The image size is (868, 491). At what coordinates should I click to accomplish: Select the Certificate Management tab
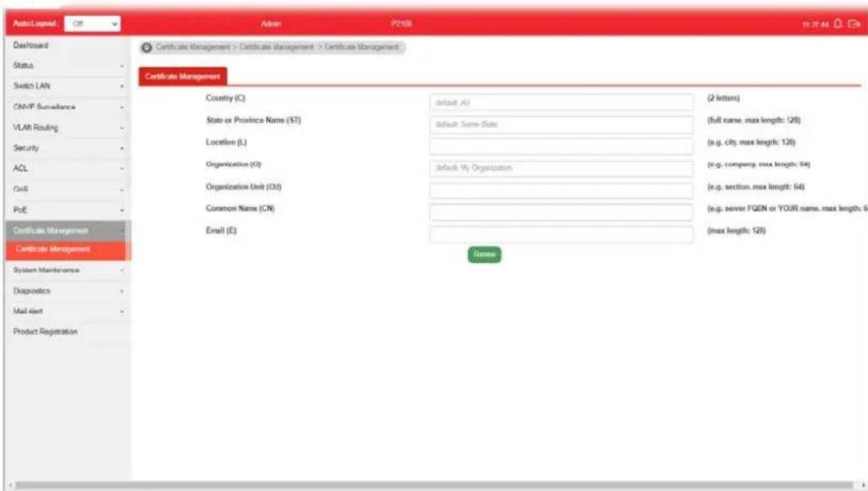click(x=183, y=76)
